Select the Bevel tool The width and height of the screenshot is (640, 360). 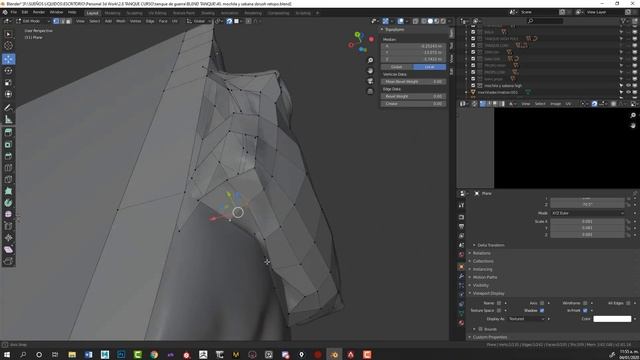click(x=8, y=156)
